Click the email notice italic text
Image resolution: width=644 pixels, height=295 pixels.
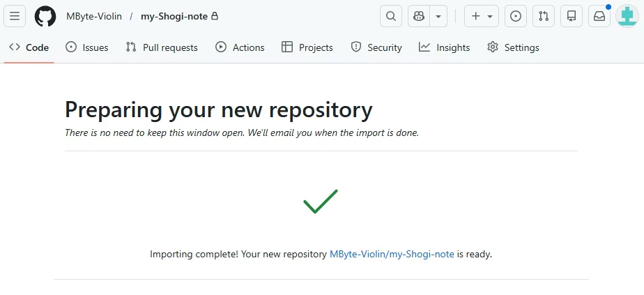[241, 133]
